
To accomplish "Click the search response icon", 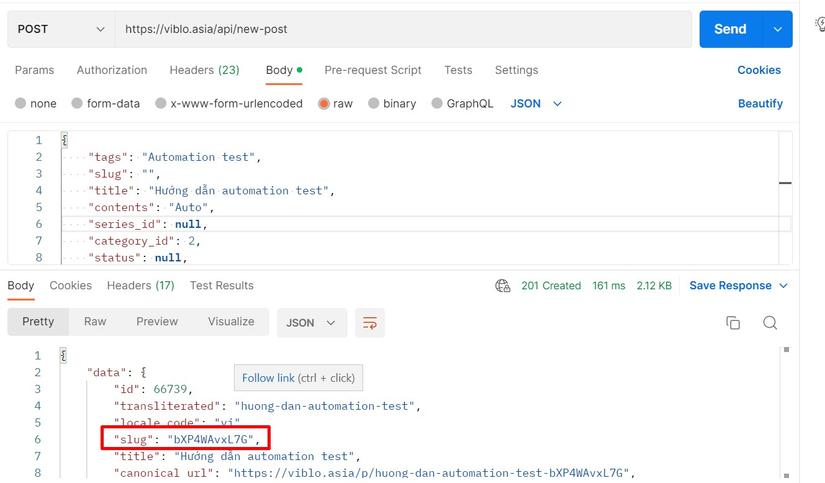I will pyautogui.click(x=770, y=323).
